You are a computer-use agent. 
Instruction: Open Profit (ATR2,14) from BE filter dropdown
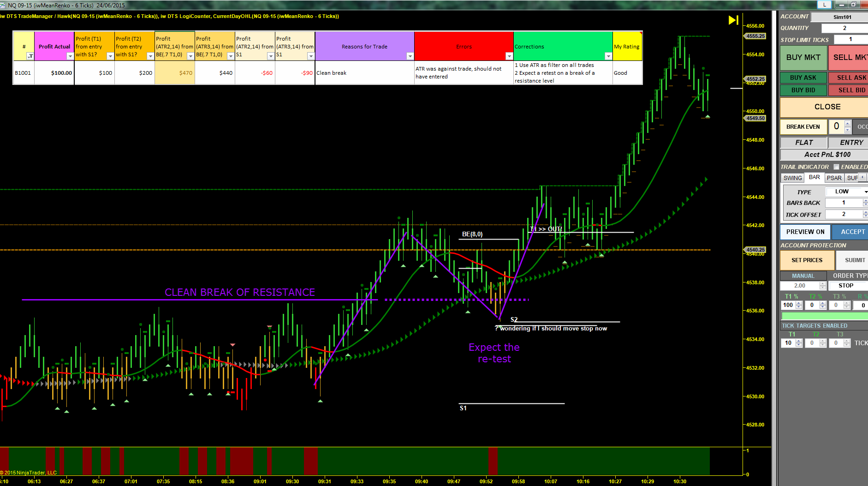coord(190,56)
